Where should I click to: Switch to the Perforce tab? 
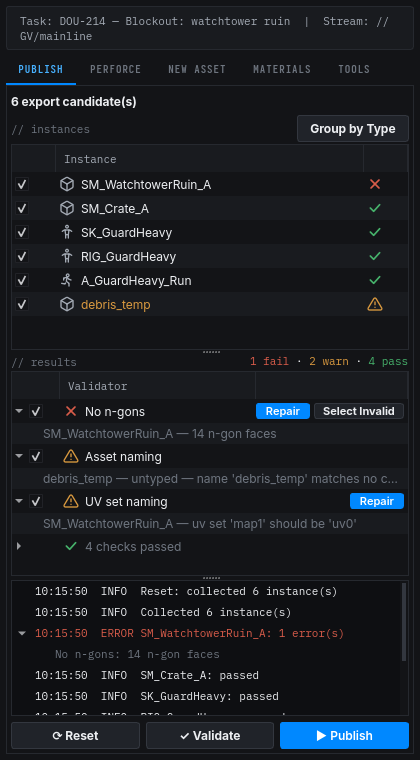pyautogui.click(x=115, y=69)
